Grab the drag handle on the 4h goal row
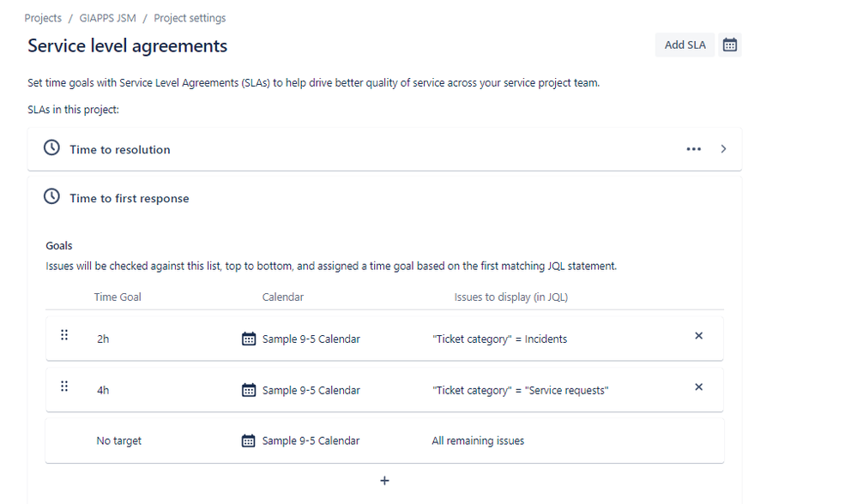Image resolution: width=857 pixels, height=504 pixels. pos(64,386)
